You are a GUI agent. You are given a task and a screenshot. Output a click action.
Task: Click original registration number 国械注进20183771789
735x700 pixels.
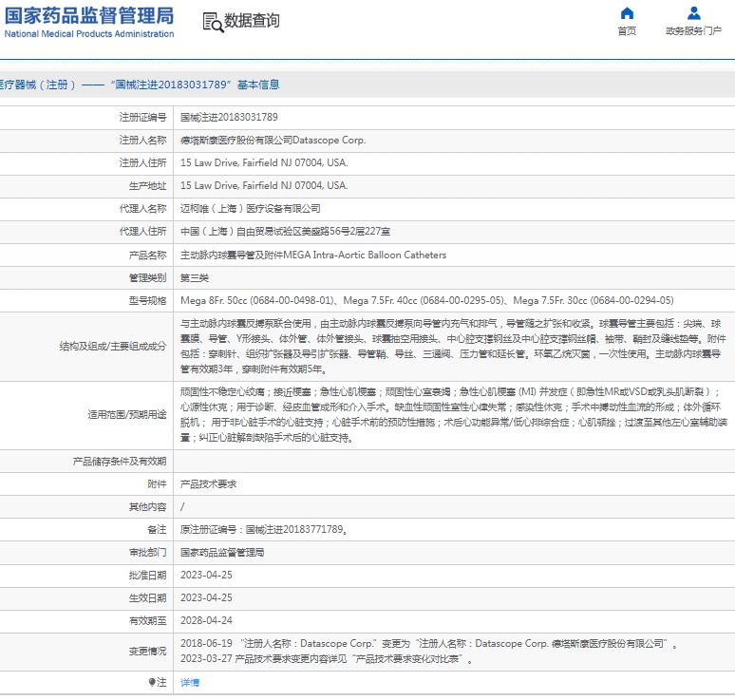(x=294, y=529)
